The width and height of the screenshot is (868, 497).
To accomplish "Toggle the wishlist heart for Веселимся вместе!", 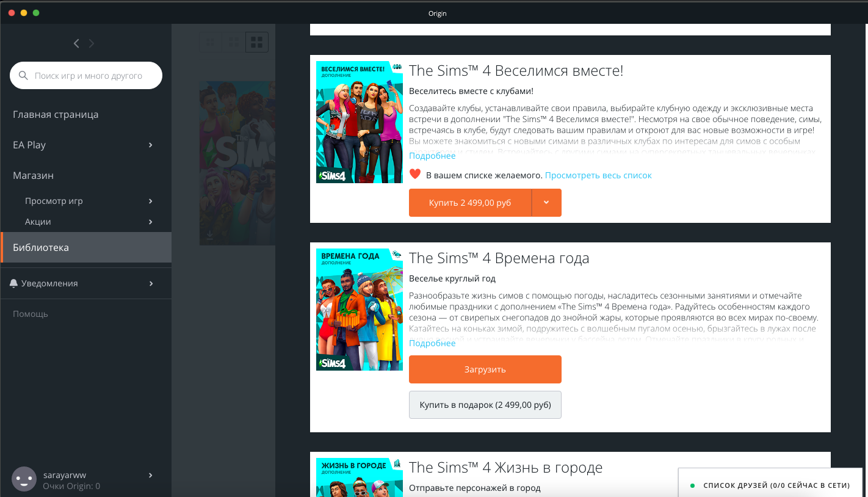I will click(414, 173).
